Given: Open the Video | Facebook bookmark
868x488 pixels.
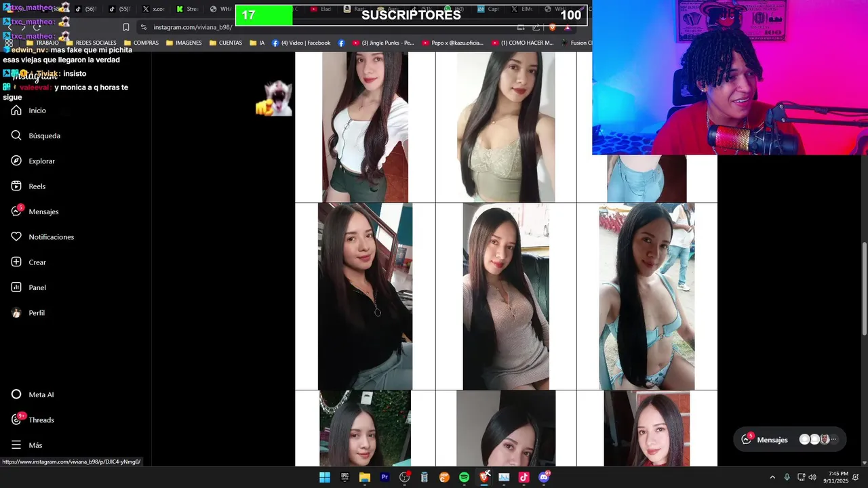Looking at the screenshot, I should coord(301,43).
